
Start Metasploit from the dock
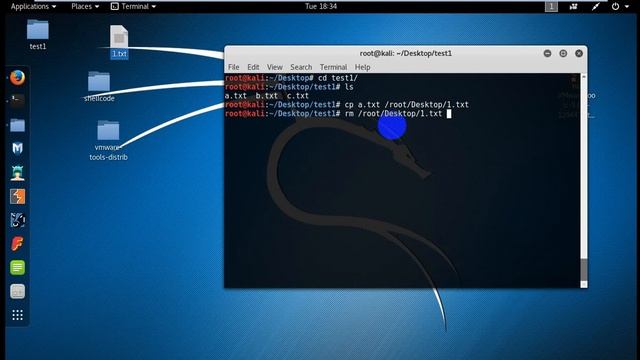[x=17, y=148]
